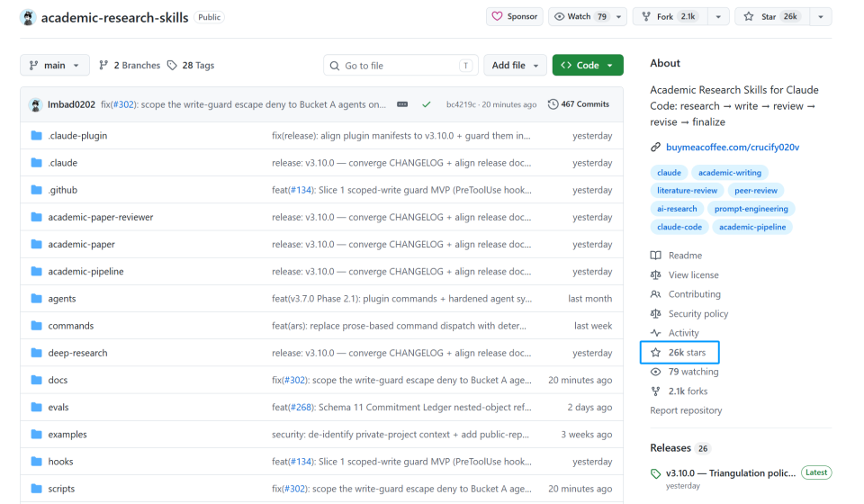Open the hooks folder
This screenshot has height=504, width=864.
(x=60, y=462)
